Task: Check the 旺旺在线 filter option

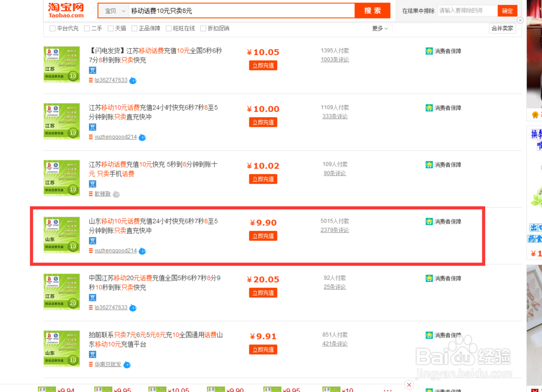Action: 169,28
